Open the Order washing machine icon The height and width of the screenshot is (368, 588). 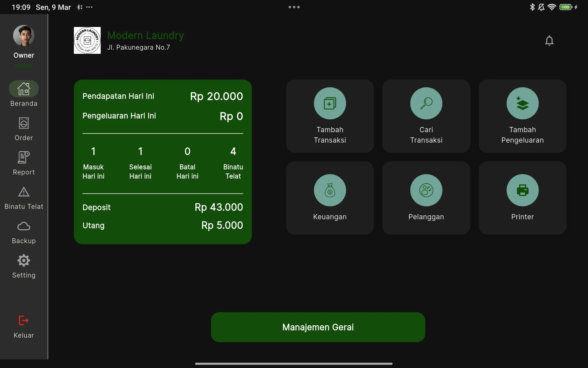tap(24, 123)
